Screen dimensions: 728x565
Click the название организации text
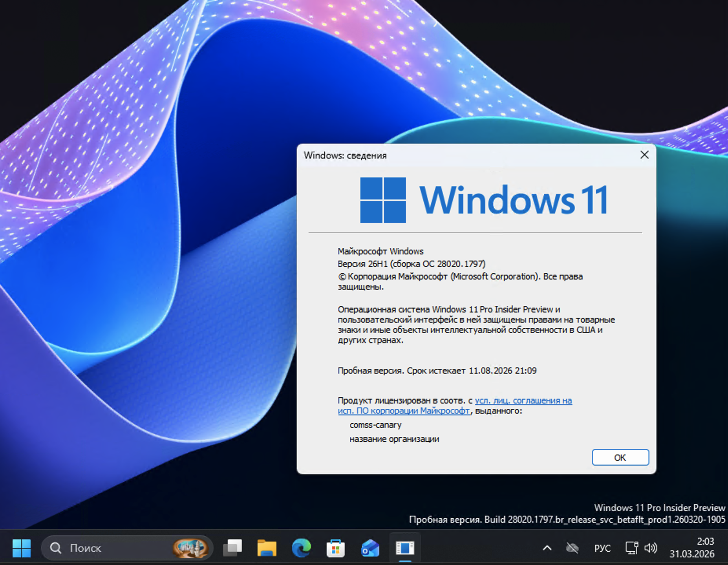point(394,439)
